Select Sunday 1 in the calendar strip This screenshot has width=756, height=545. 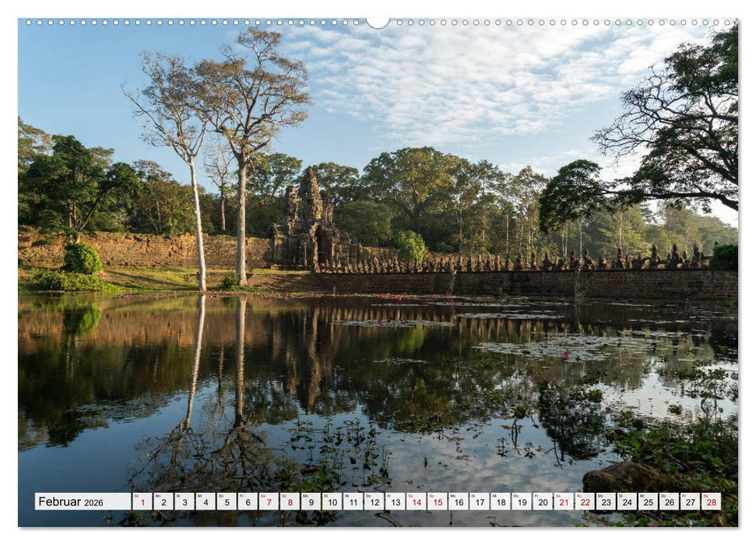click(142, 502)
